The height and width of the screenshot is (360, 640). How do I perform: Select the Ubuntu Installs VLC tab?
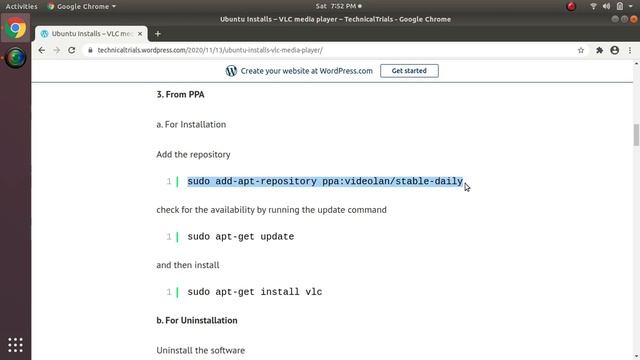pyautogui.click(x=91, y=34)
